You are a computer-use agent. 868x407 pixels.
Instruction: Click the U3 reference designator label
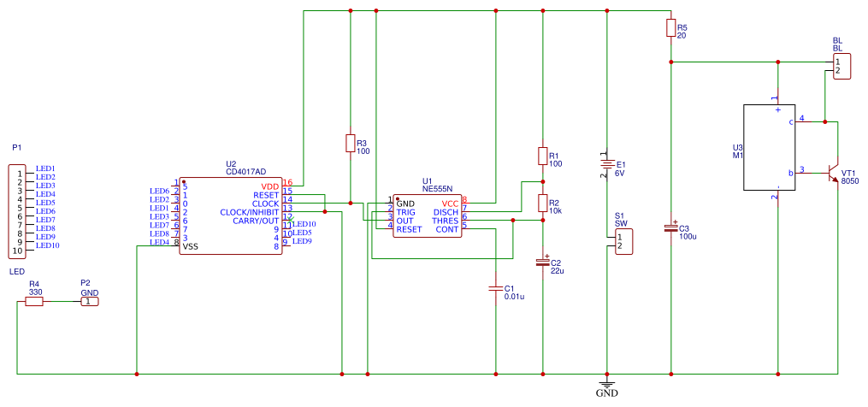point(737,148)
